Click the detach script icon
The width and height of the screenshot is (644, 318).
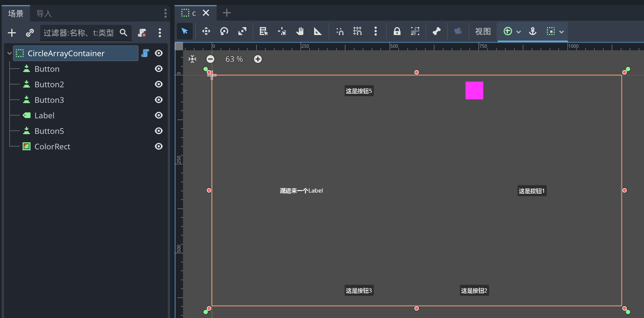click(142, 33)
